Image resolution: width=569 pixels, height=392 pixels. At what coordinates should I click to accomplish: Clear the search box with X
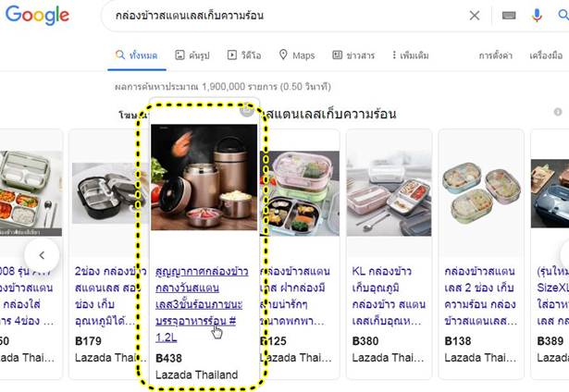click(x=475, y=16)
